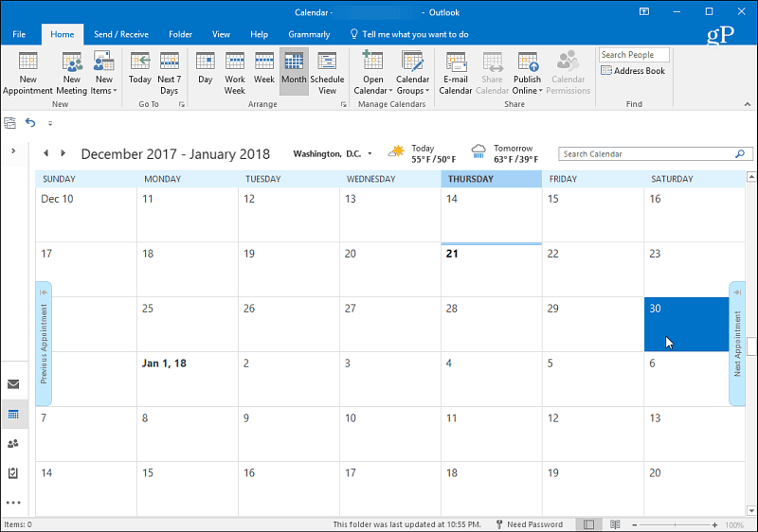
Task: Expand the Calendar Groups menu
Action: (412, 73)
